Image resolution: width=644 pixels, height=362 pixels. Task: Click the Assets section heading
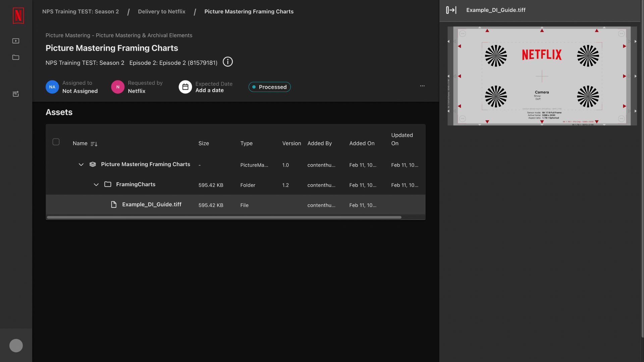[59, 112]
